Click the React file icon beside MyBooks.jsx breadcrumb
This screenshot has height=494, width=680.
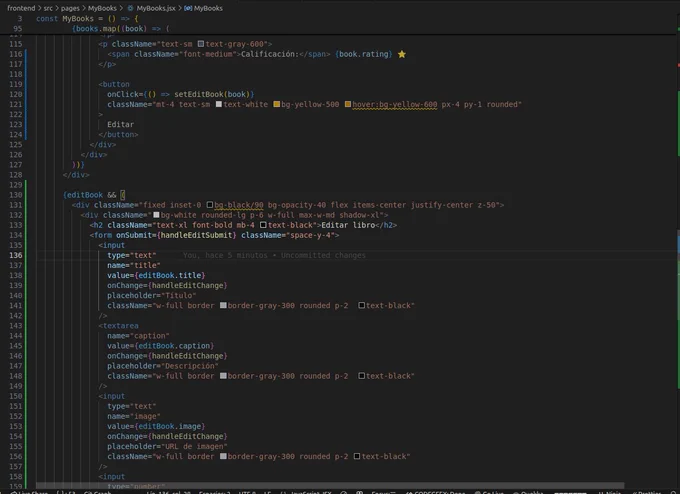click(x=130, y=8)
